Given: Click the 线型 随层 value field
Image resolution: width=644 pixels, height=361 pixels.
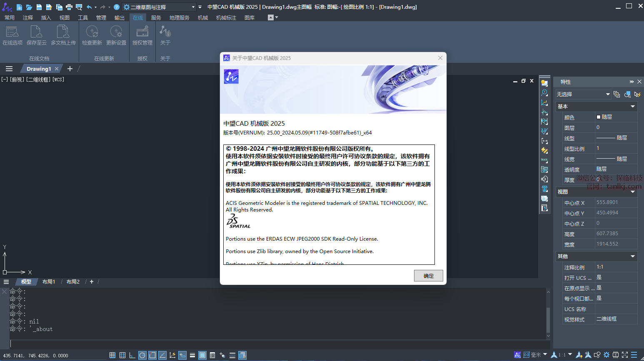Looking at the screenshot, I should tap(616, 138).
